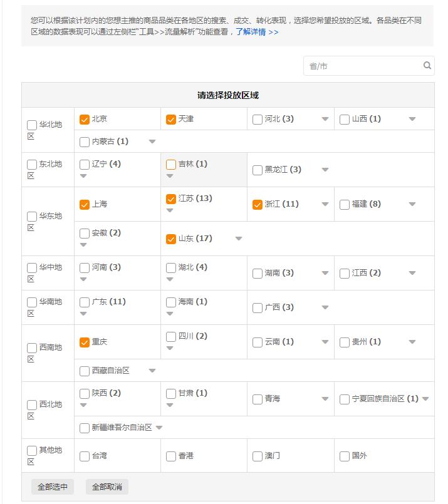Click the search magnifier icon
This screenshot has width=448, height=504.
pos(427,66)
